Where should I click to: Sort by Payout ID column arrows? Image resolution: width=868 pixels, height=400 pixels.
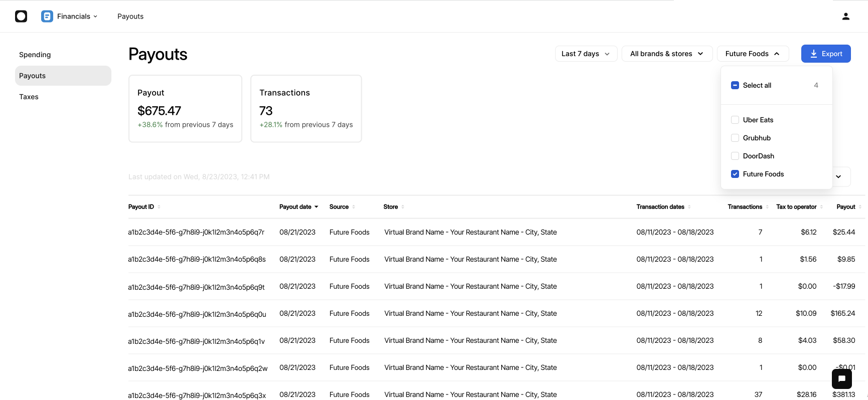point(159,207)
